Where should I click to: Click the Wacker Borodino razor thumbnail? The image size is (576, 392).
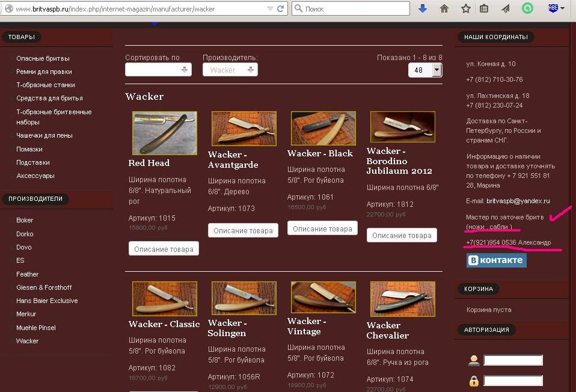point(402,128)
